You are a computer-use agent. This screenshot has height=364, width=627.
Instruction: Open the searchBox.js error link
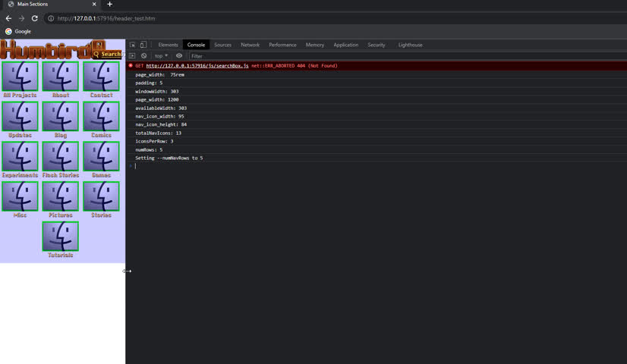pos(197,66)
